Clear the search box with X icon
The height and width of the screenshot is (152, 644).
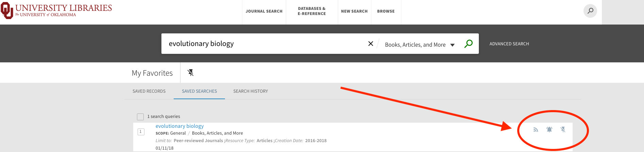coord(370,44)
